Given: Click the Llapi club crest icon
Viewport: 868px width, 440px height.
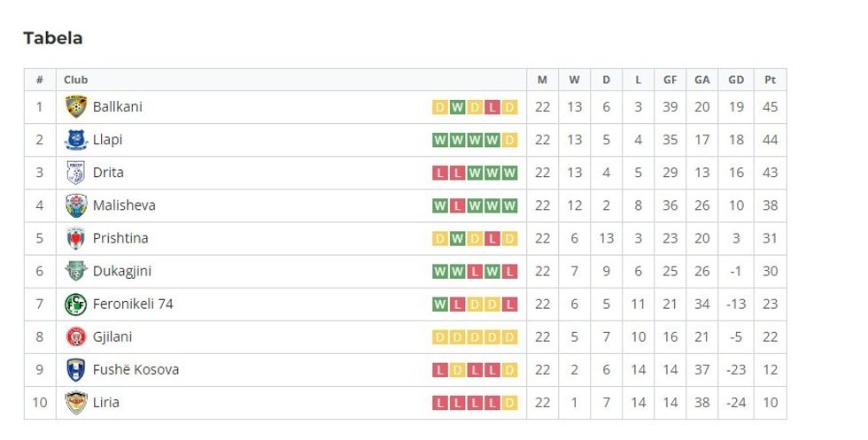Looking at the screenshot, I should point(76,140).
